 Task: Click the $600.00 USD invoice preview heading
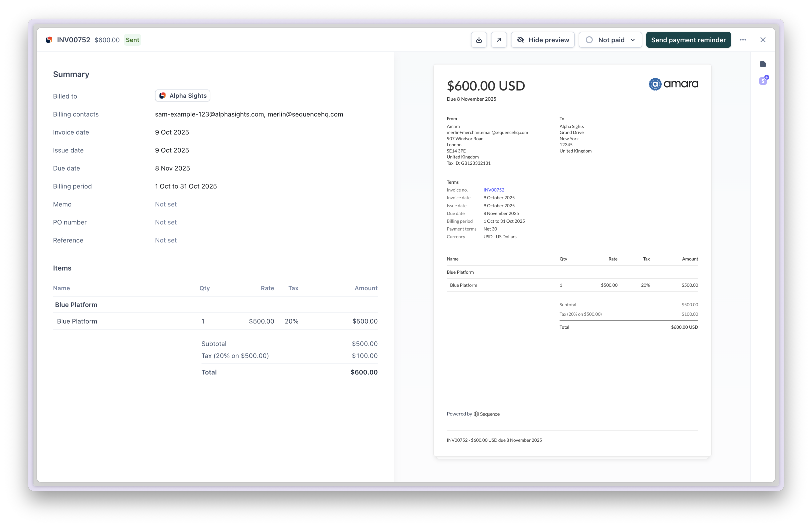pyautogui.click(x=486, y=86)
